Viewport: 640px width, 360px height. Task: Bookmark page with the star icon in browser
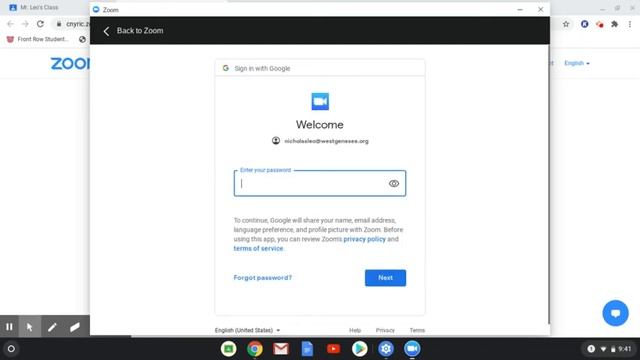[566, 24]
